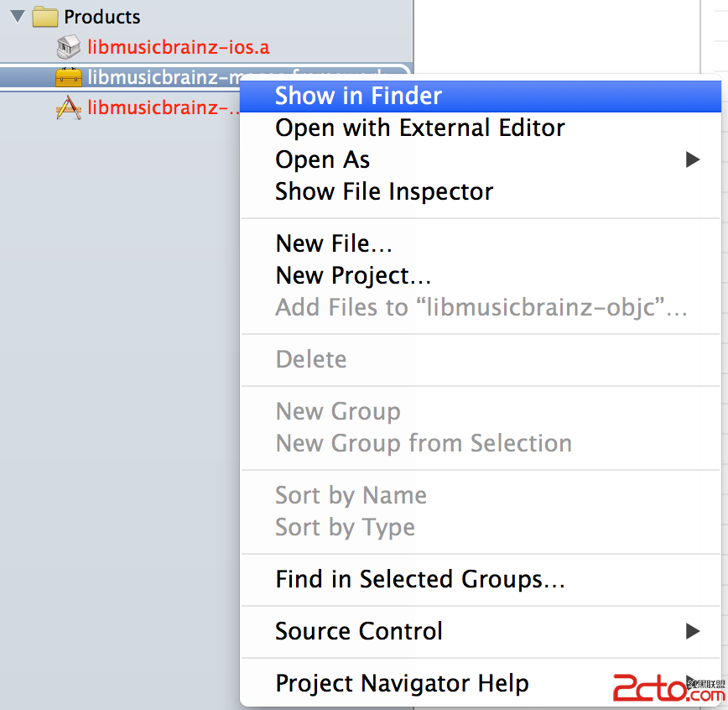The image size is (728, 710).
Task: Select New File… from context menu
Action: [334, 243]
